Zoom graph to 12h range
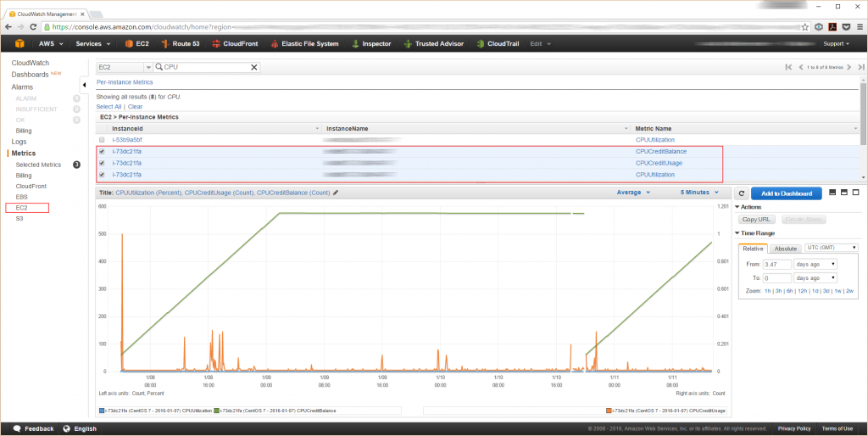Screen dimensions: 868x436 802,291
